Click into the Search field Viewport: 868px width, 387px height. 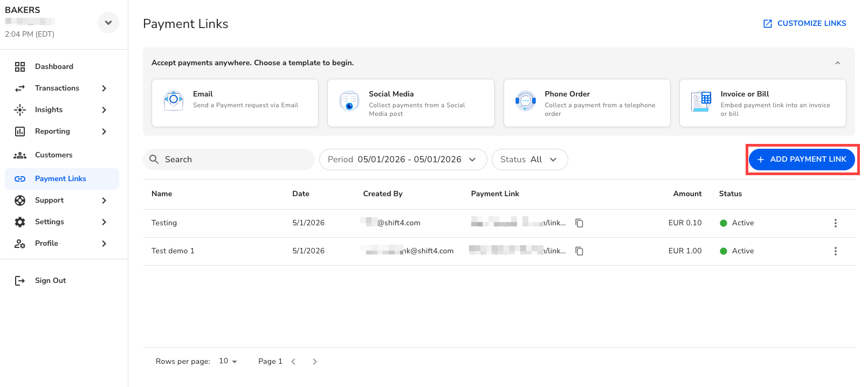tap(229, 160)
